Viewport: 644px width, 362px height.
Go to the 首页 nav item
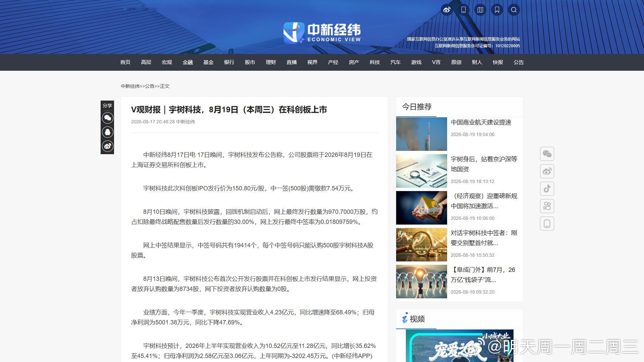click(x=125, y=62)
